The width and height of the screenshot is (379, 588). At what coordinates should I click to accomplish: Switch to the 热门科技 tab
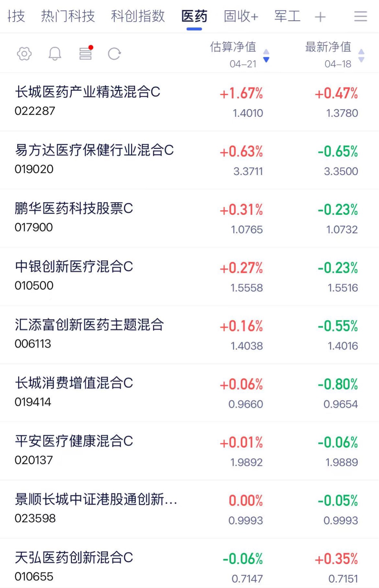(68, 16)
